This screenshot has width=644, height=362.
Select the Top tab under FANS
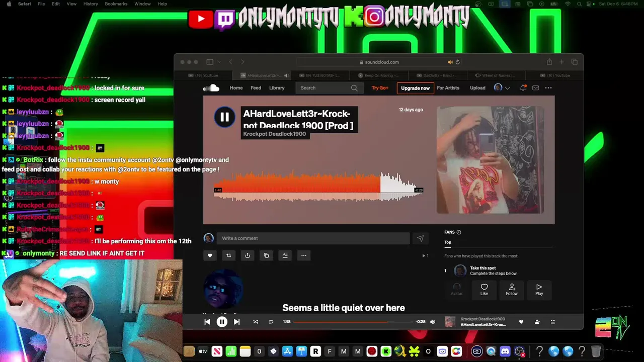click(448, 242)
